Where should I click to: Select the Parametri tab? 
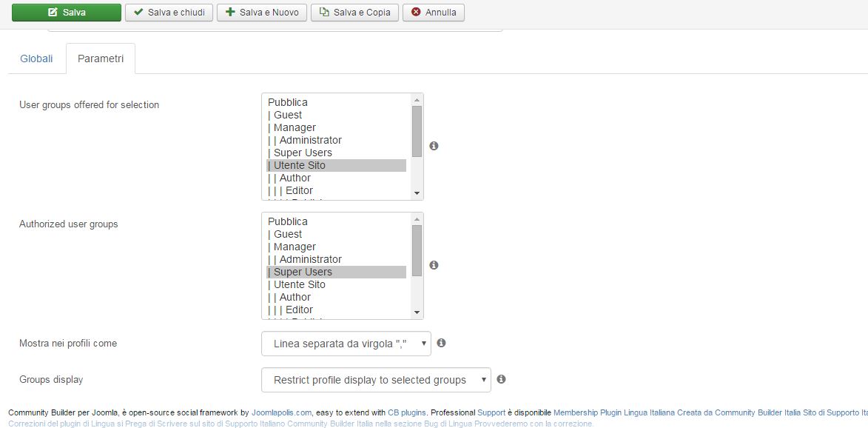[x=101, y=58]
